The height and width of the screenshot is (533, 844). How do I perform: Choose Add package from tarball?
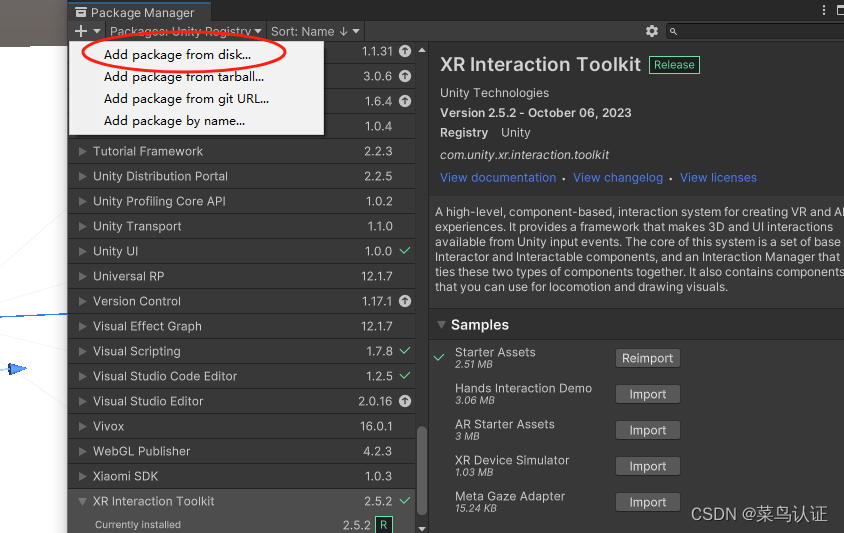(184, 76)
